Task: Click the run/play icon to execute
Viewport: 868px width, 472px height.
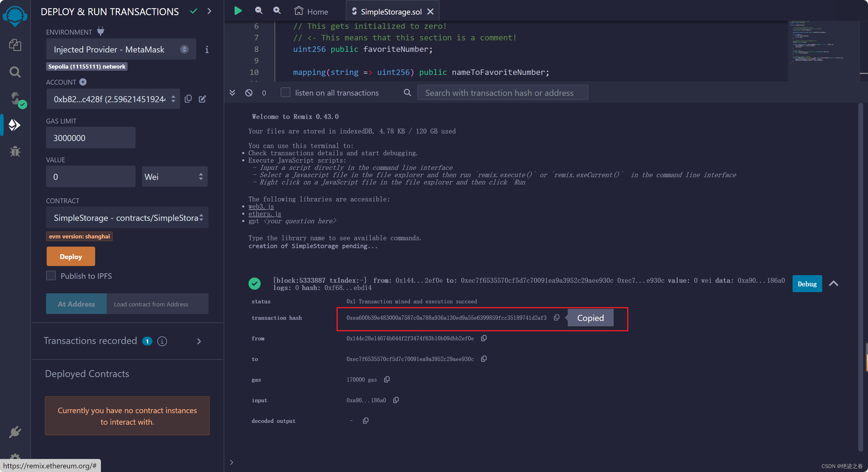Action: pos(238,11)
